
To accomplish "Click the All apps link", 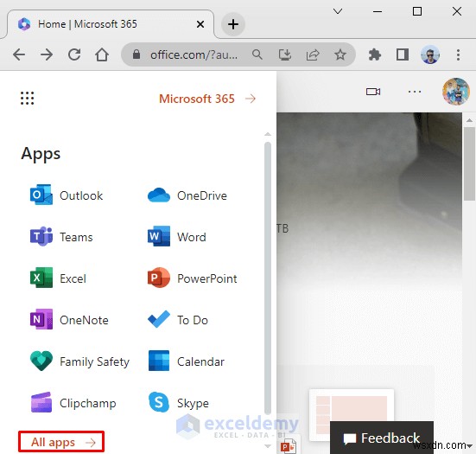I will coord(61,442).
